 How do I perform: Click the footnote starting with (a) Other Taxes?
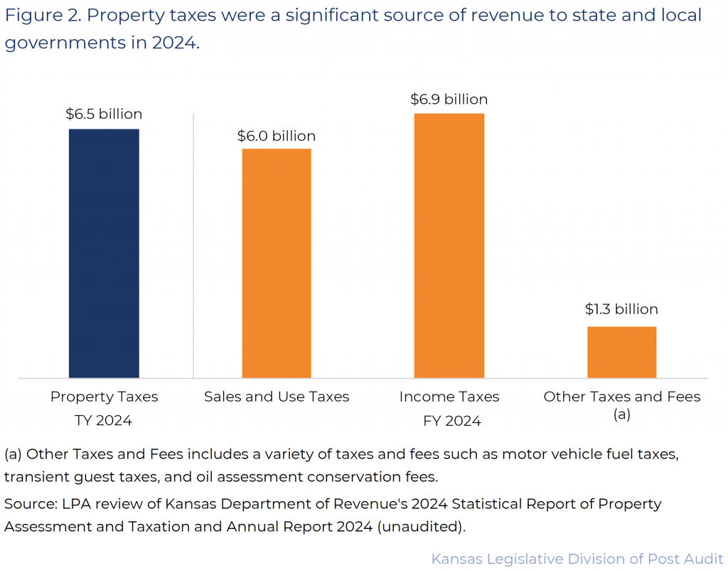tap(341, 464)
